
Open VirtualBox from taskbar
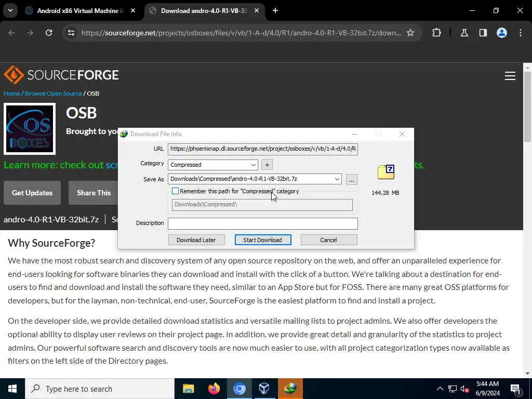[264, 389]
